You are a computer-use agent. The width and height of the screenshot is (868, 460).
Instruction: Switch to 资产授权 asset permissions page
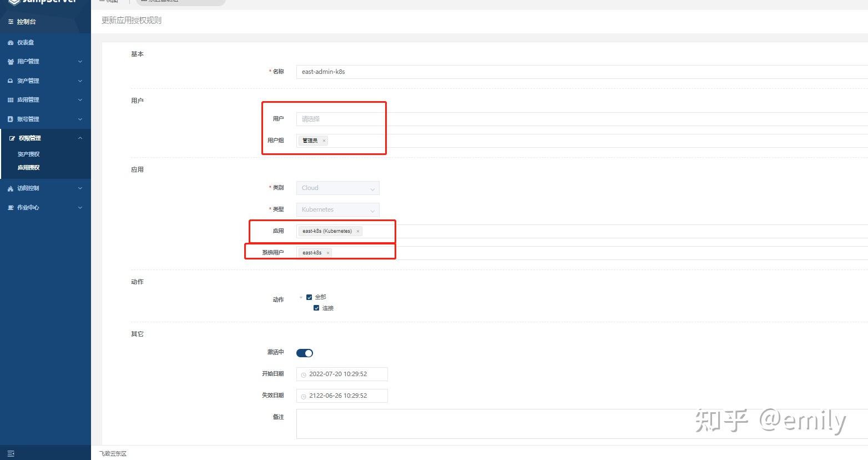28,154
